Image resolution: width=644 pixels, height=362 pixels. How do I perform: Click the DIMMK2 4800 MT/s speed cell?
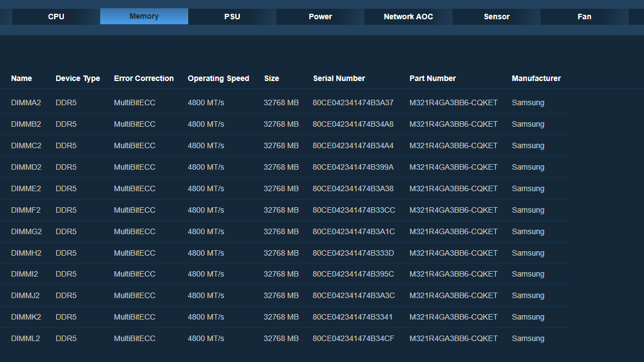click(206, 317)
